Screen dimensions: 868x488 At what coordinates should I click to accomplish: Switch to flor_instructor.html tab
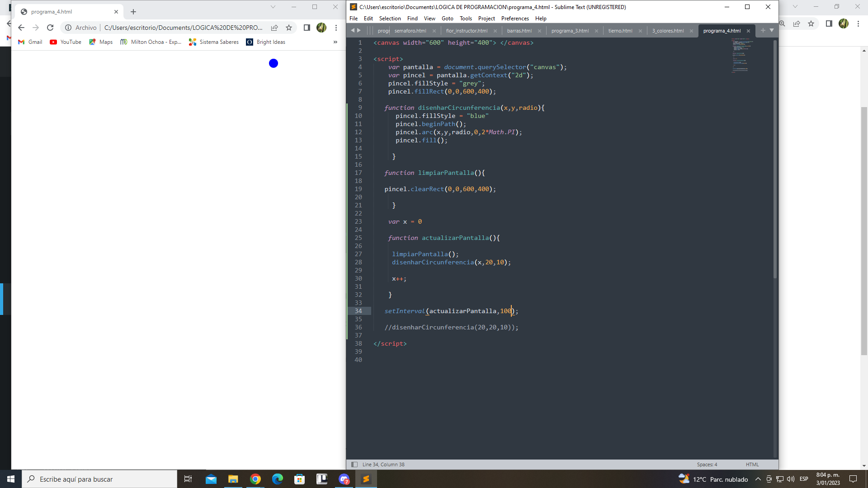467,31
